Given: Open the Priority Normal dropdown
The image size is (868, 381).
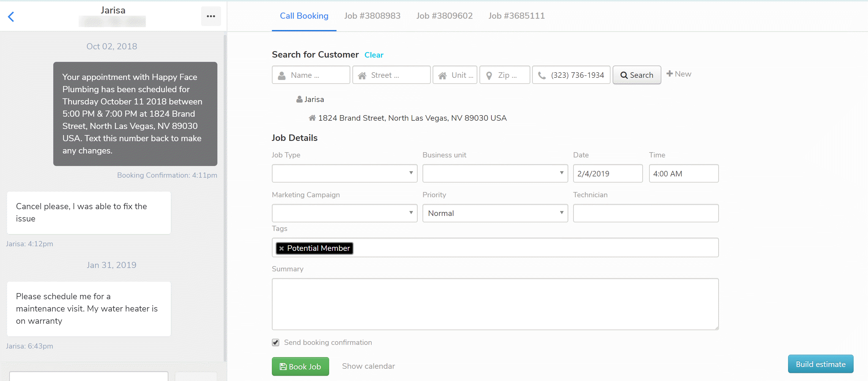Looking at the screenshot, I should (x=495, y=213).
